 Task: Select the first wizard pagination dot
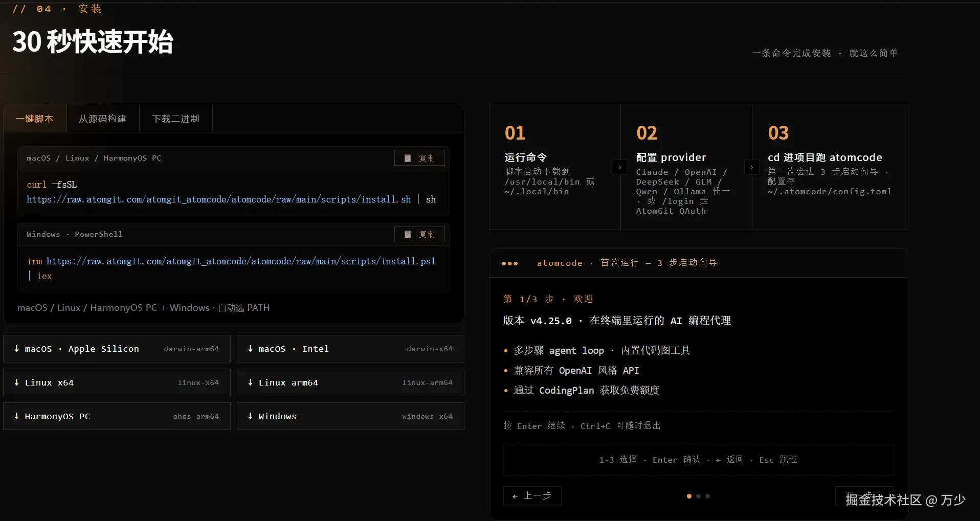[689, 496]
